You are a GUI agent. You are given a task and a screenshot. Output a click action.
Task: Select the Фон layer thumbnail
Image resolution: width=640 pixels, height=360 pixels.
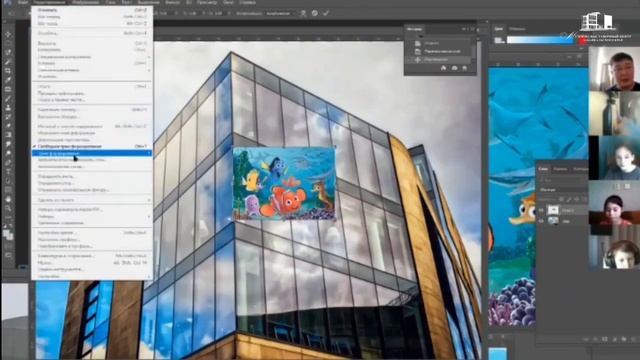point(553,221)
